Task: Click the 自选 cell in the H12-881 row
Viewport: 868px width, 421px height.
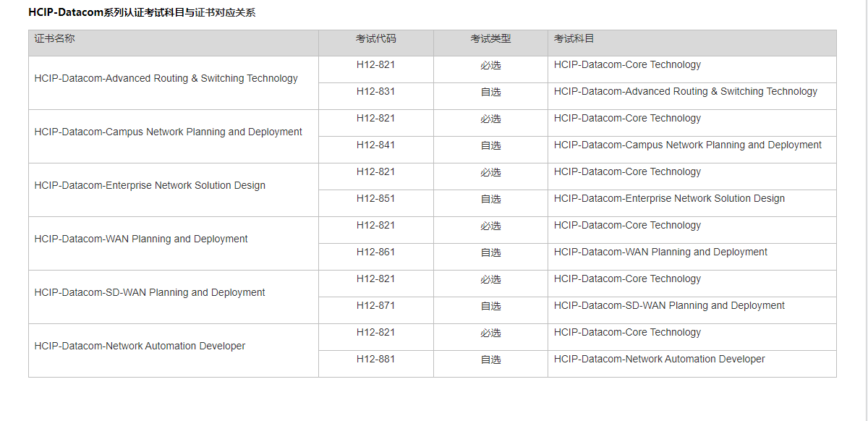Action: pos(490,360)
